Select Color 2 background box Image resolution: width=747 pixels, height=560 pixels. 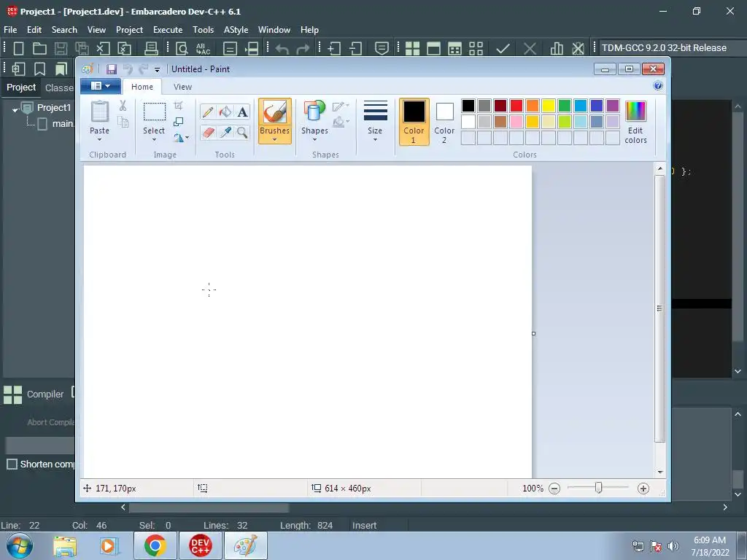tap(444, 122)
